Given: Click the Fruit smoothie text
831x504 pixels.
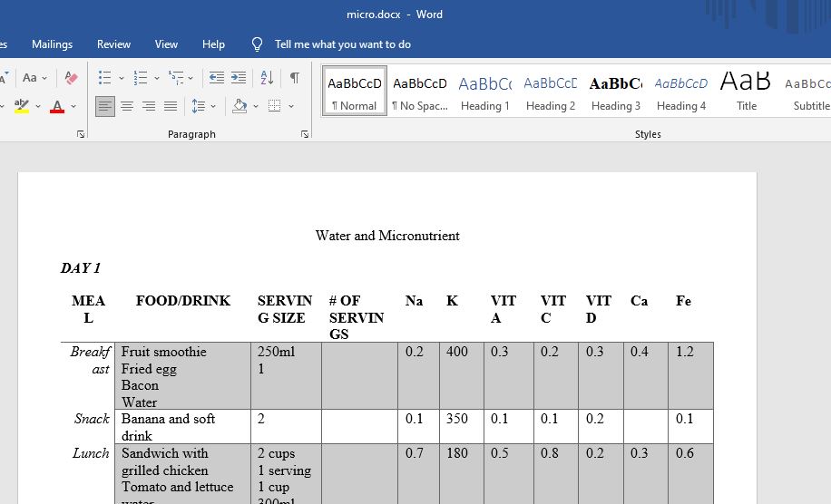Looking at the screenshot, I should click(x=164, y=352).
